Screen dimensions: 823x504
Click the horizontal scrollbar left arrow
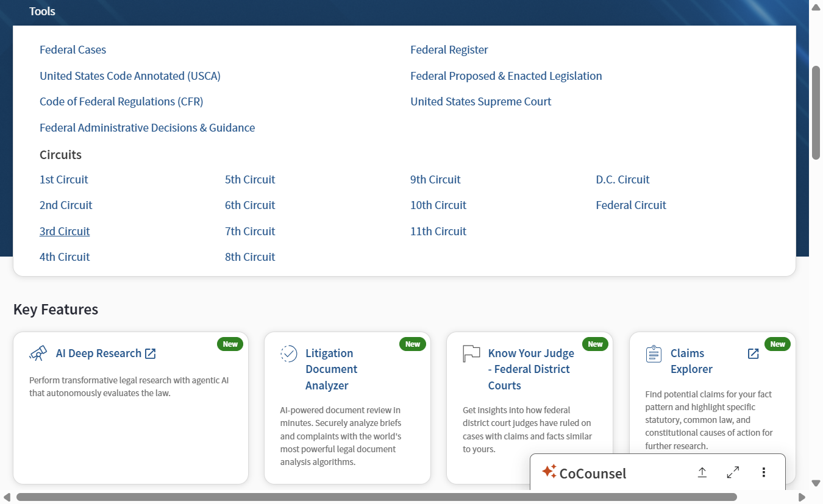[7, 497]
